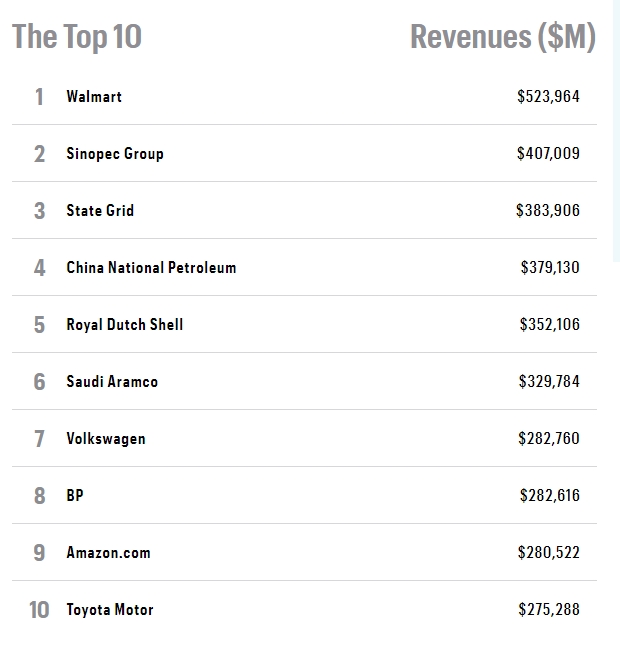Click the Royal Dutch Shell name
620x648 pixels.
(x=125, y=325)
